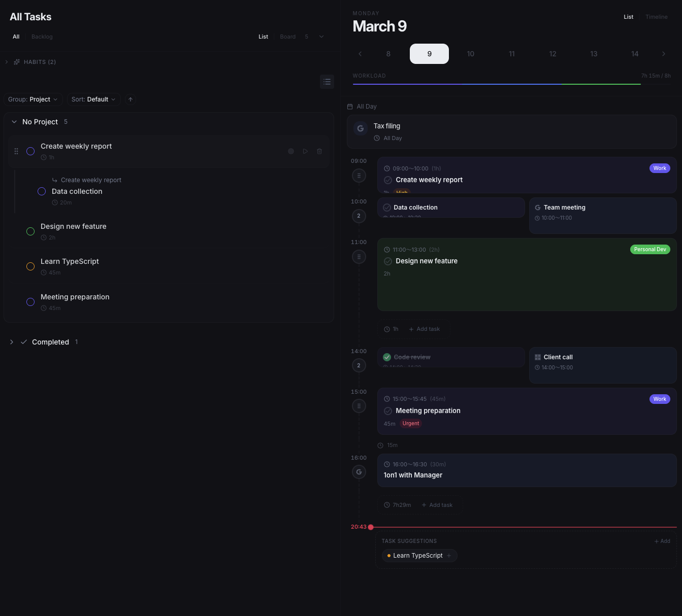Click the list density icon above task groups
Screen dimensions: 682x616
click(327, 81)
